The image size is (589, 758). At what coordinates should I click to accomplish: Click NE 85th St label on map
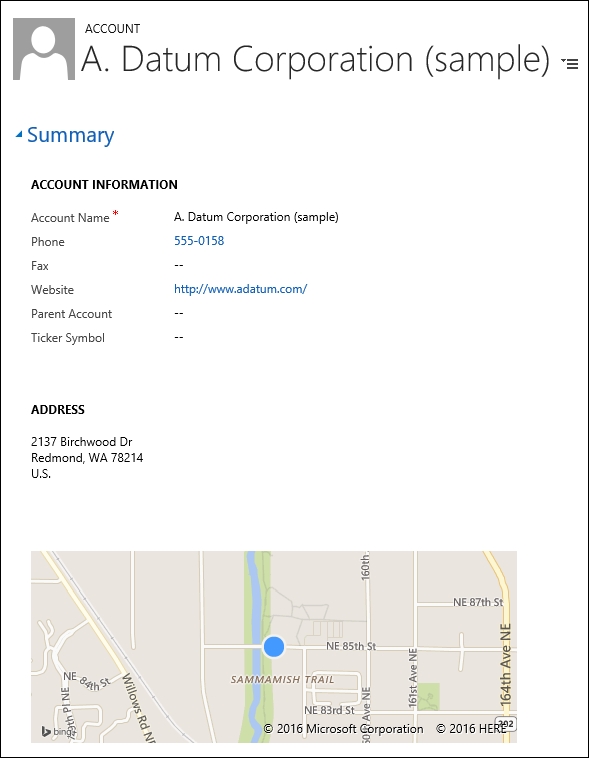pyautogui.click(x=351, y=646)
